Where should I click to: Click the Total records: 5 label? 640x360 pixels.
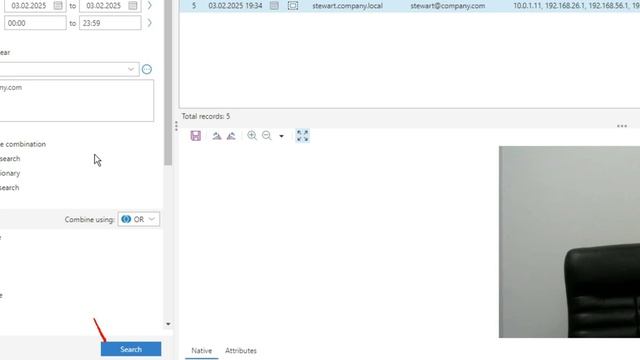pyautogui.click(x=206, y=116)
